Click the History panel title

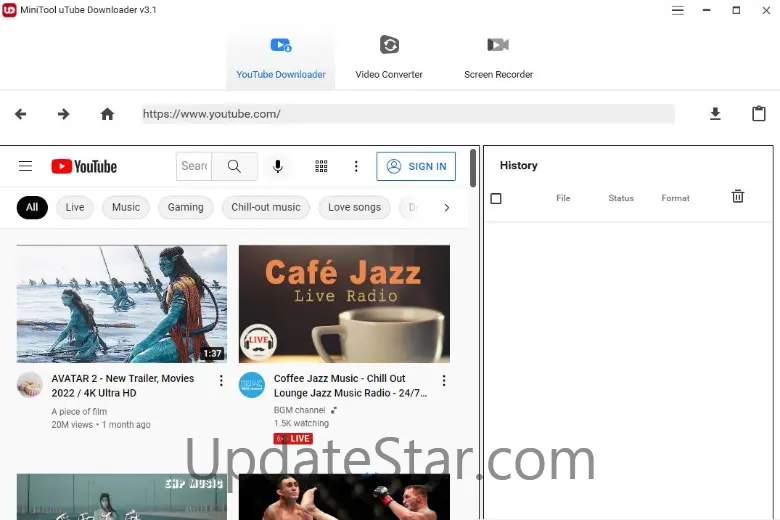click(518, 165)
